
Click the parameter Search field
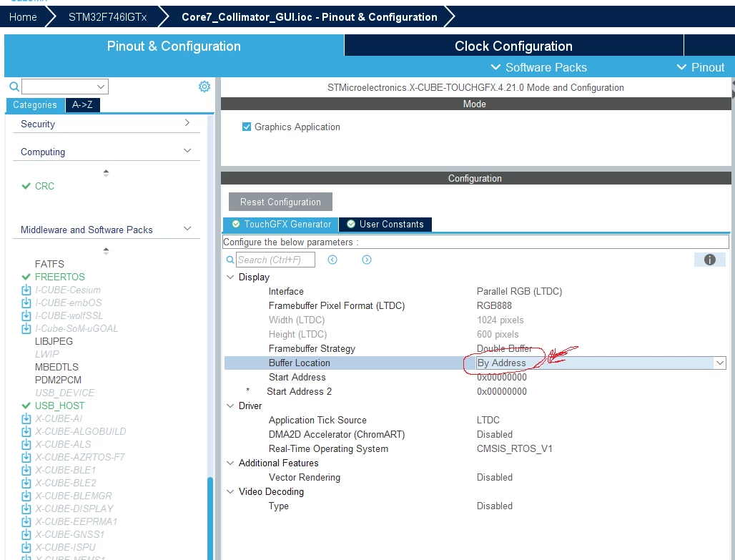click(x=276, y=260)
